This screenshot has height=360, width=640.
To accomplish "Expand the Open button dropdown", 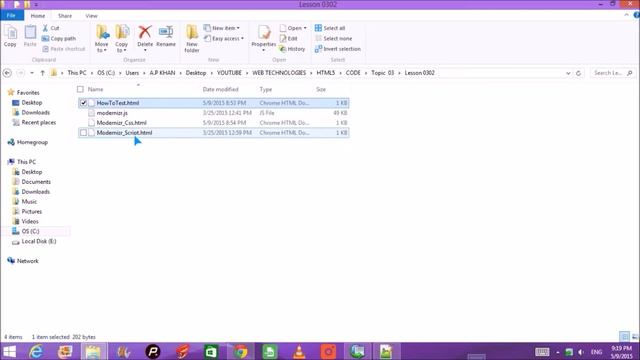I will 305,28.
